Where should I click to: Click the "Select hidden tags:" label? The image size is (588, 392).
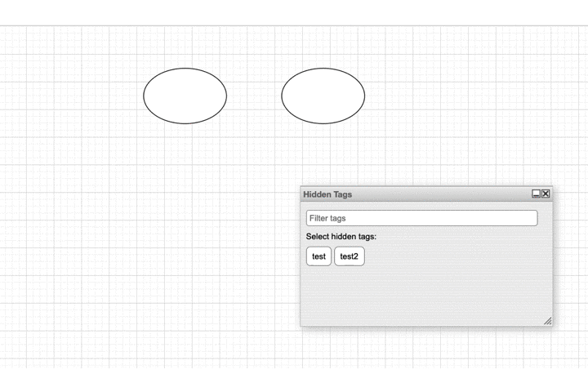click(x=341, y=237)
